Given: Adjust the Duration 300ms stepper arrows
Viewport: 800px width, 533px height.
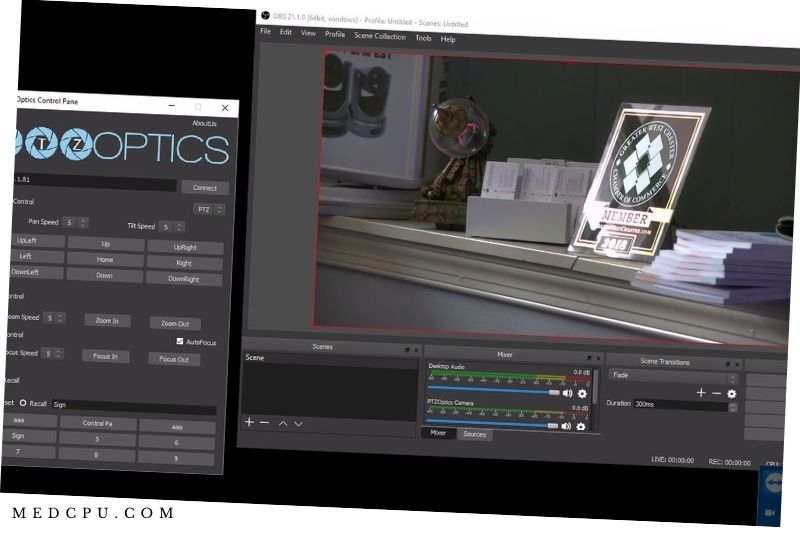Looking at the screenshot, I should point(733,407).
